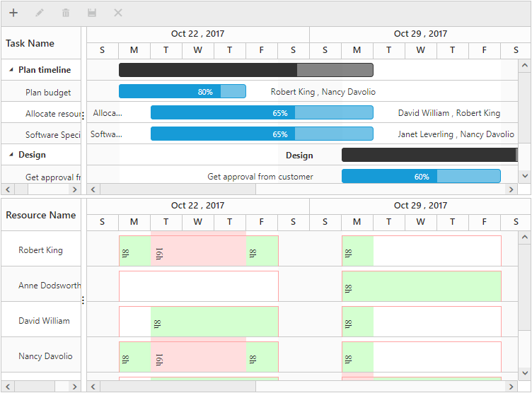The width and height of the screenshot is (532, 393).
Task: Click the Get approval 60% taskbar
Action: [x=420, y=176]
